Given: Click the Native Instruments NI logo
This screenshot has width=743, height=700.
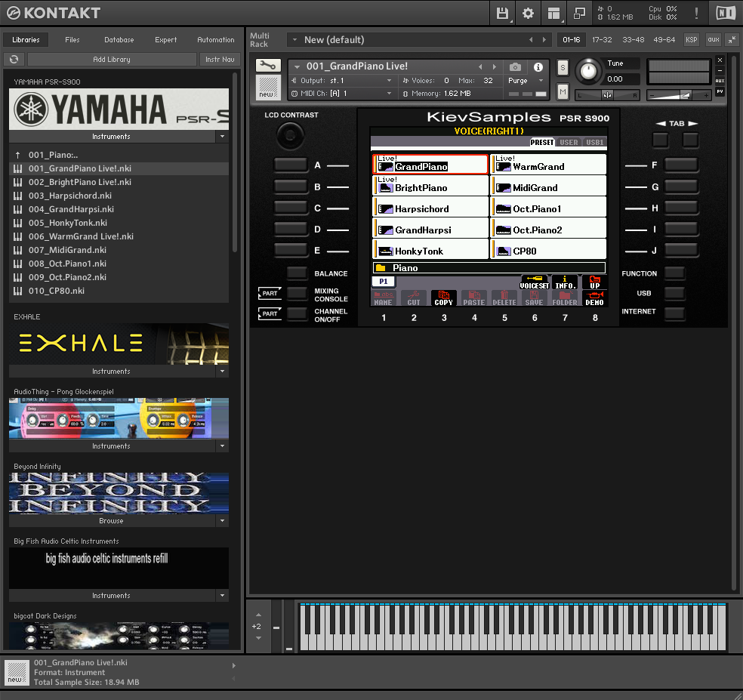Looking at the screenshot, I should (726, 13).
